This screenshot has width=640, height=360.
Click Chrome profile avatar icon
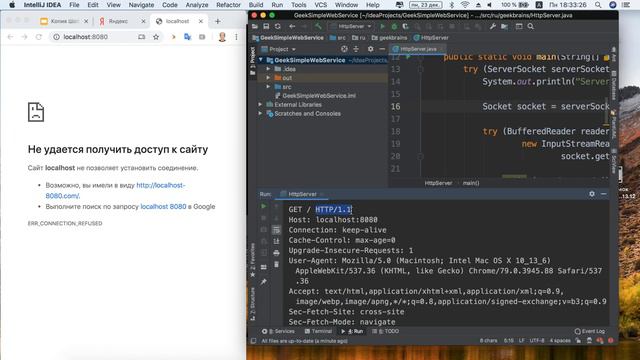pyautogui.click(x=222, y=37)
